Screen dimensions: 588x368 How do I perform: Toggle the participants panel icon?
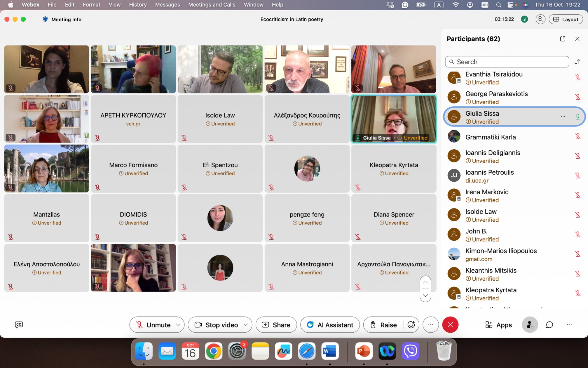(x=530, y=324)
